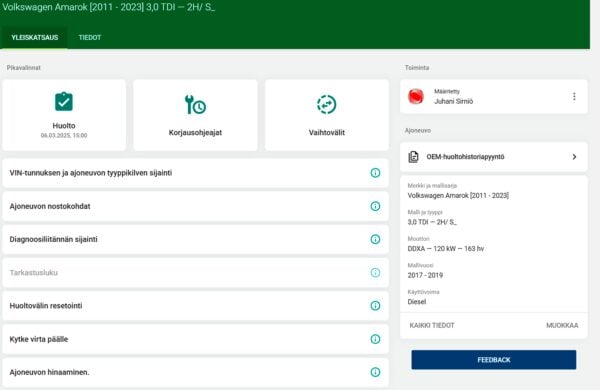600x390 pixels.
Task: Click the OEM-huoltohistoriapyyntö document icon
Action: point(413,157)
